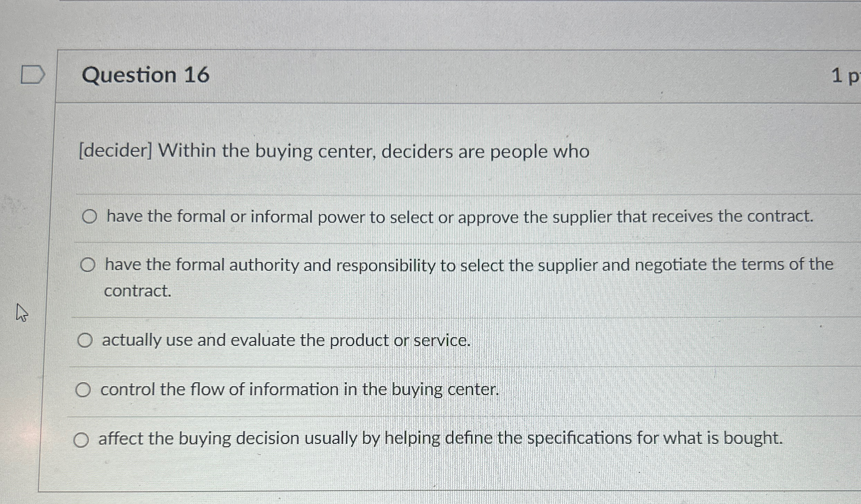Select radio button for actually use and evaluate option

tap(85, 340)
